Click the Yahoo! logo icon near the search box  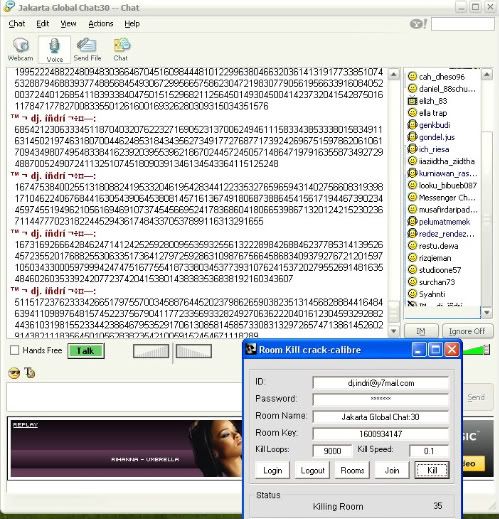tap(418, 24)
